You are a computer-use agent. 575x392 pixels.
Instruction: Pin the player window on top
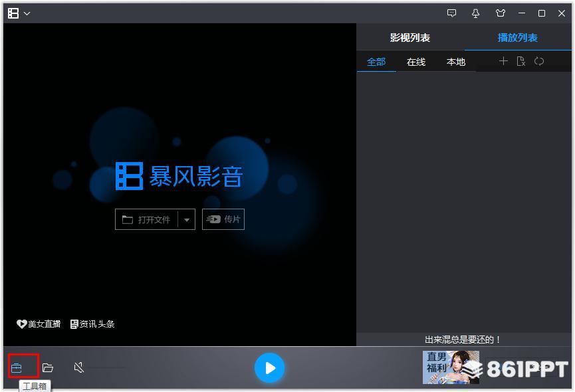[x=476, y=13]
